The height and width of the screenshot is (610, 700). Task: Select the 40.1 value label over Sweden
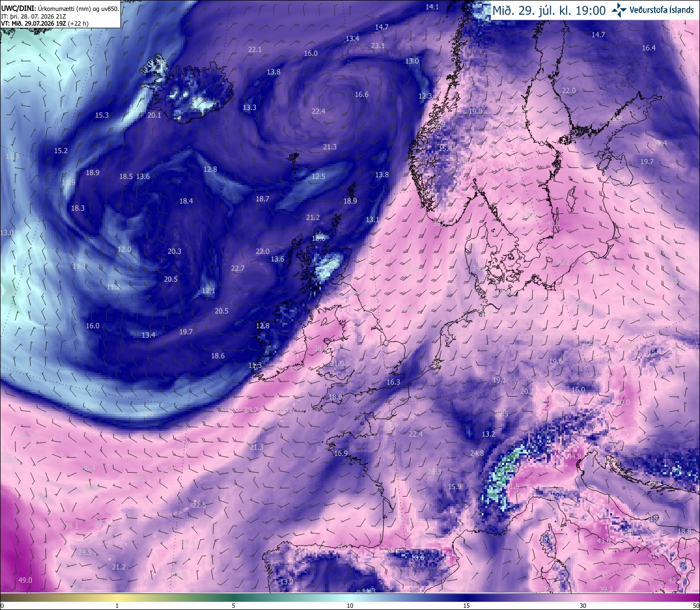(553, 223)
